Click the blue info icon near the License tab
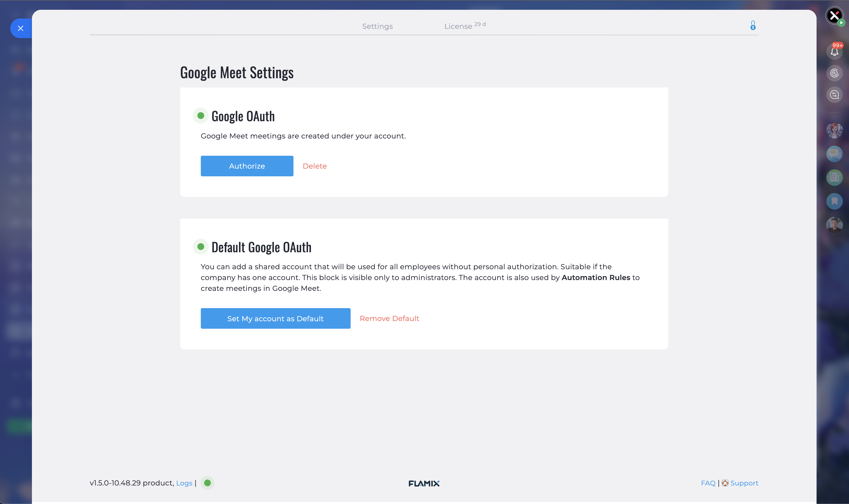The height and width of the screenshot is (504, 849). (x=752, y=25)
